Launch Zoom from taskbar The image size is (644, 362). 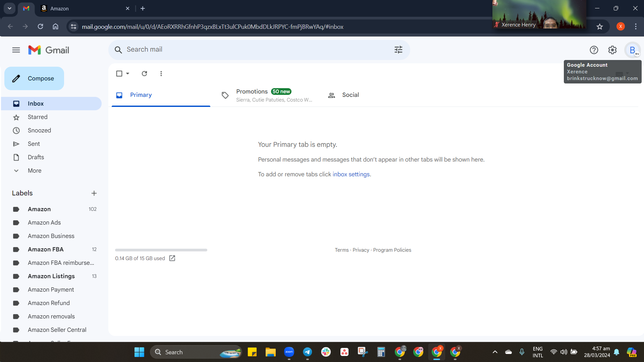pyautogui.click(x=289, y=352)
